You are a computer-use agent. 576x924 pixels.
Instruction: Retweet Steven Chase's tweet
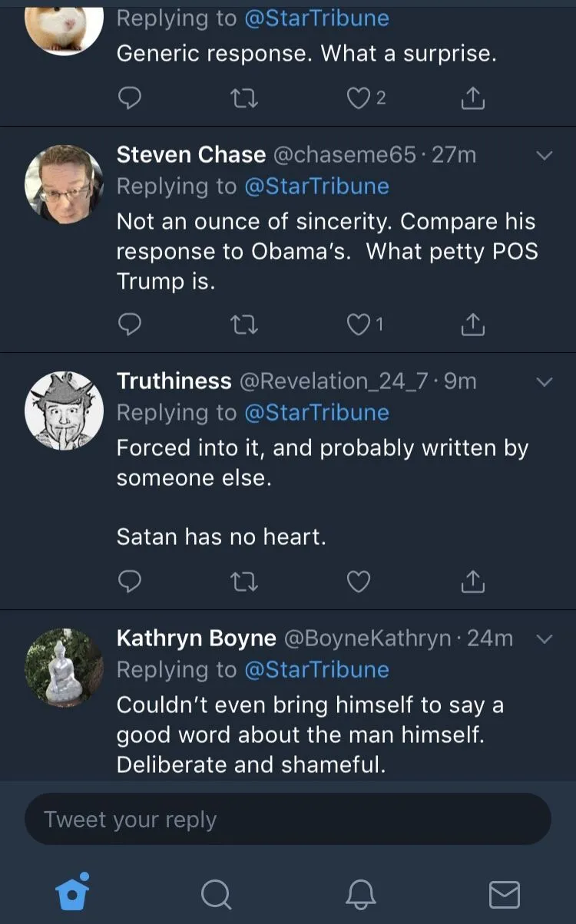click(x=244, y=325)
